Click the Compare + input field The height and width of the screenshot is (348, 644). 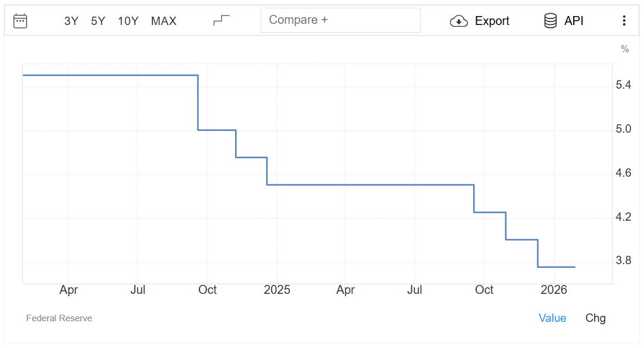340,20
